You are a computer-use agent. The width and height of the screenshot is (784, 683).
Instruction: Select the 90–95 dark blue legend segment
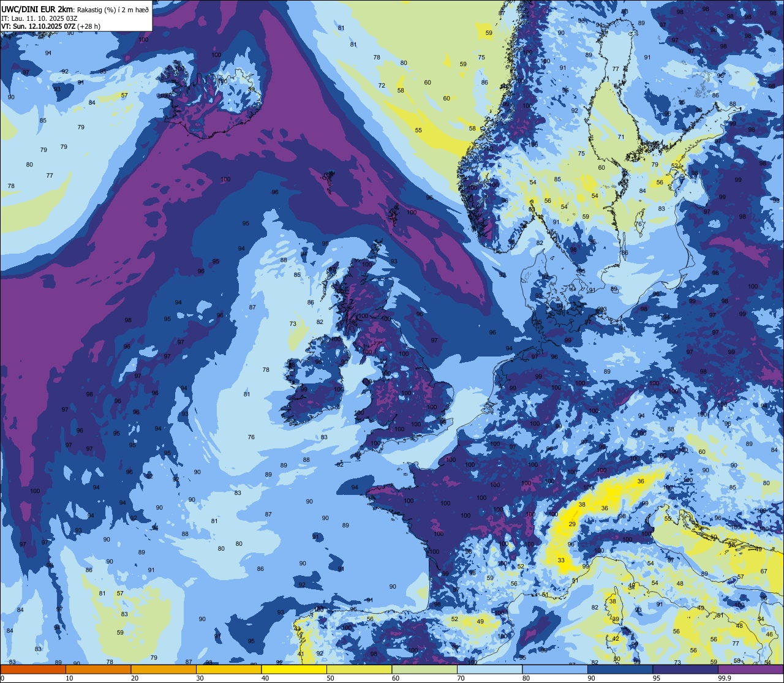620,670
